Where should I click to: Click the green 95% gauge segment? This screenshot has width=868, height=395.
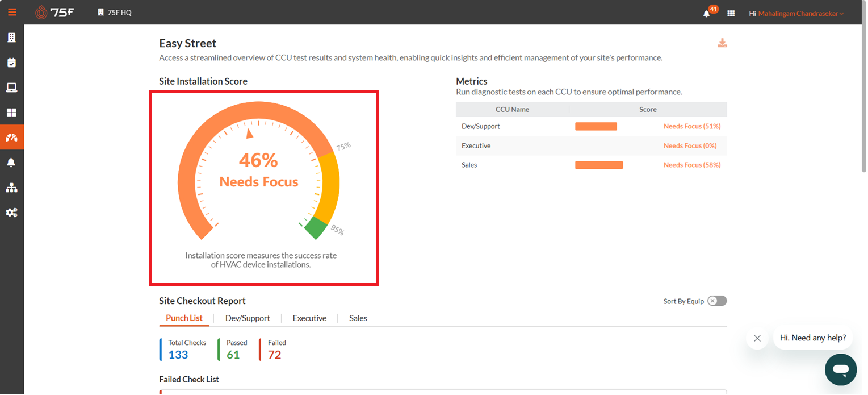tap(316, 227)
